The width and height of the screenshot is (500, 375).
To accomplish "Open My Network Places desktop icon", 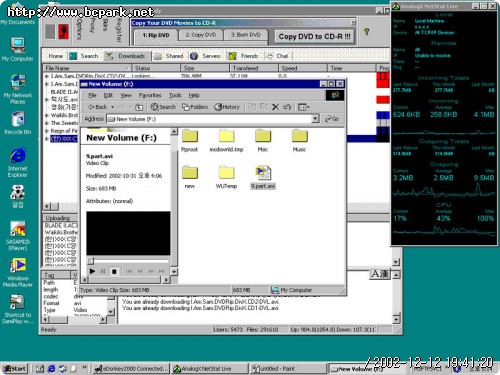I will [18, 89].
